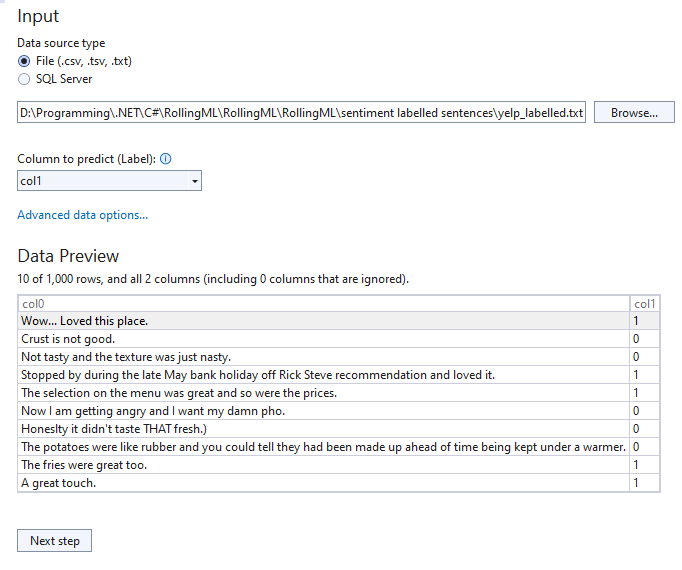Open Advanced data options link
The width and height of the screenshot is (682, 570).
83,215
